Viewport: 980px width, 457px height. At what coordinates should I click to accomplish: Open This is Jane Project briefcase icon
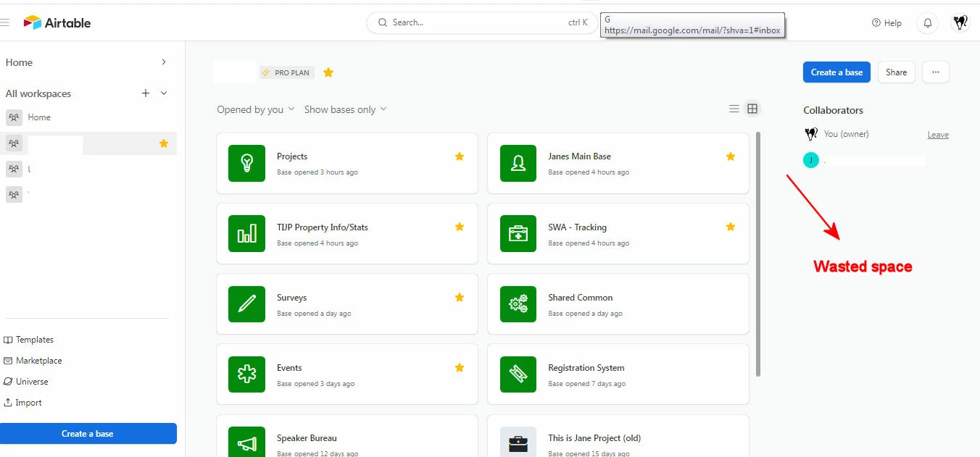(518, 442)
